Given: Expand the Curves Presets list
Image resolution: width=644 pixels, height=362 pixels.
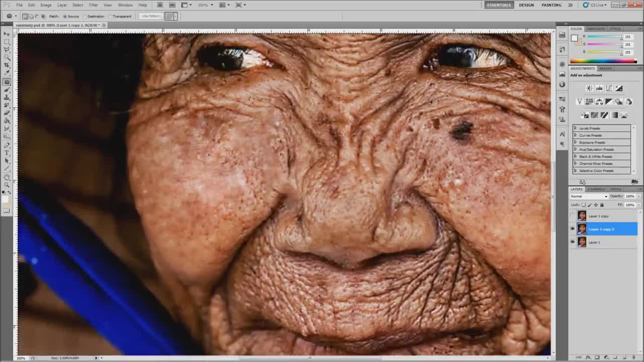Looking at the screenshot, I should 575,135.
